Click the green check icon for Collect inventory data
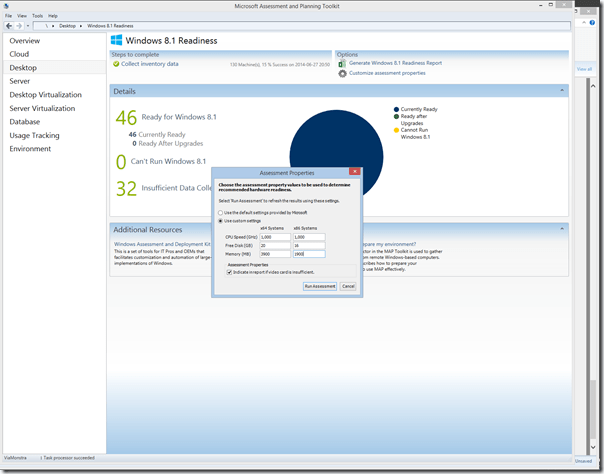This screenshot has height=474, width=604. point(116,64)
